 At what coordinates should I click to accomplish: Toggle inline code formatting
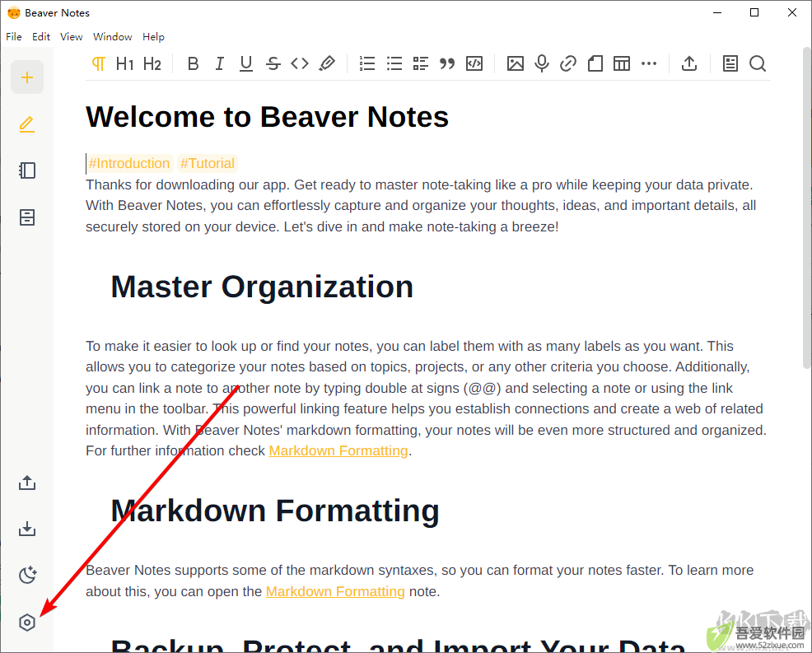pos(300,63)
